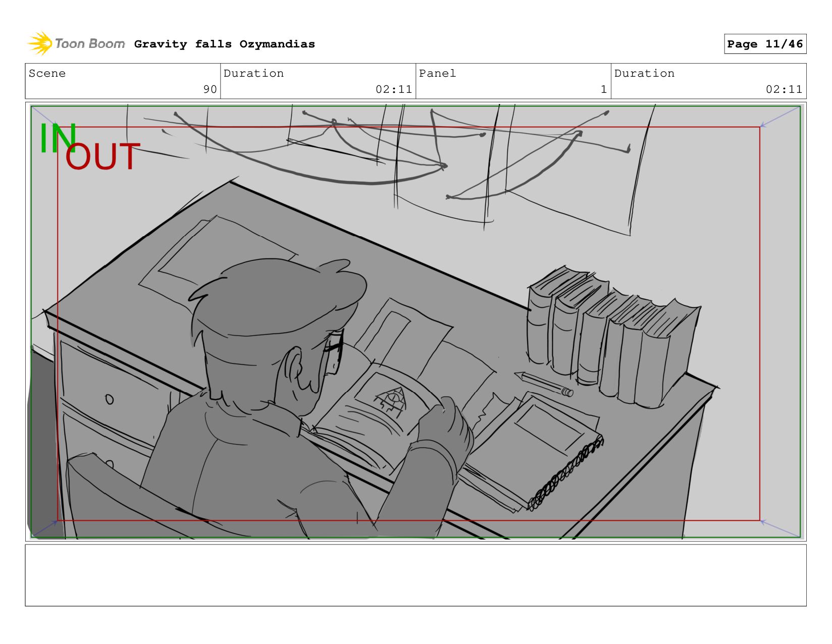
Task: Click the storyboard panel thumbnail drawing
Action: [415, 321]
